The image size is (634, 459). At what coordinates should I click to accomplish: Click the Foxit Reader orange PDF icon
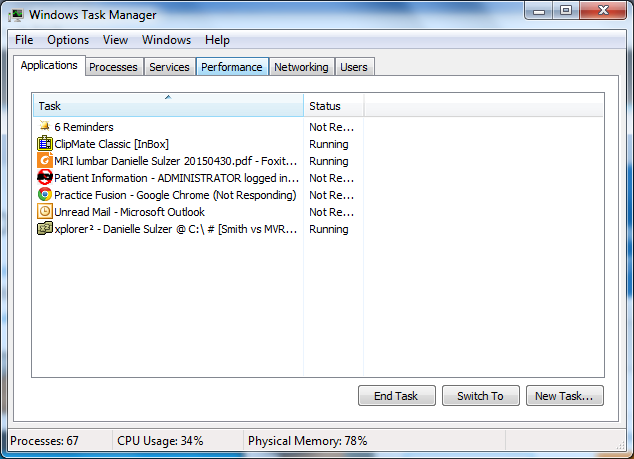44,161
